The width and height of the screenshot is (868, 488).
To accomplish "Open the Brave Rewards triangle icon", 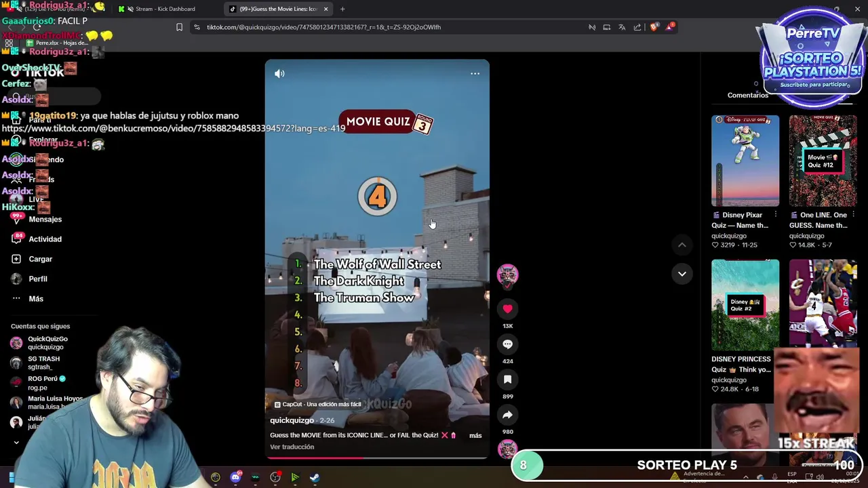I will click(671, 26).
